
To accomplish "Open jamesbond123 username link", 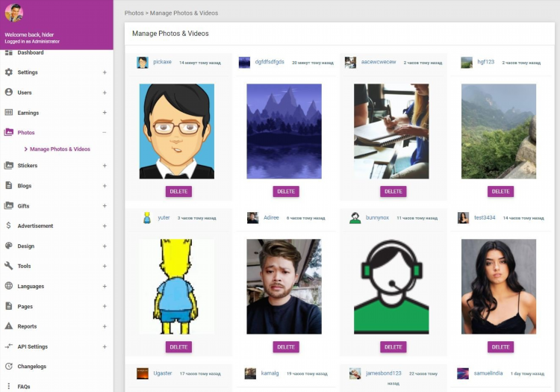I will 384,373.
